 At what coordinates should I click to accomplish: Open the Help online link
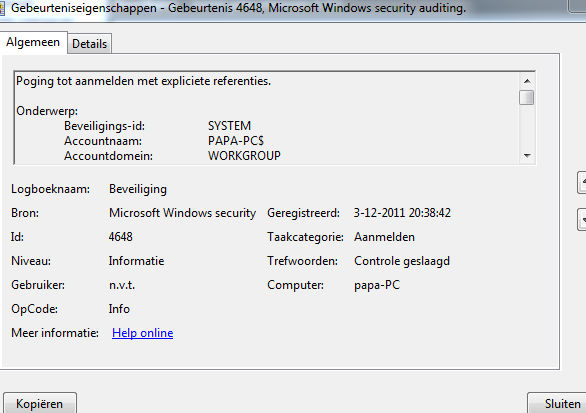pos(142,333)
